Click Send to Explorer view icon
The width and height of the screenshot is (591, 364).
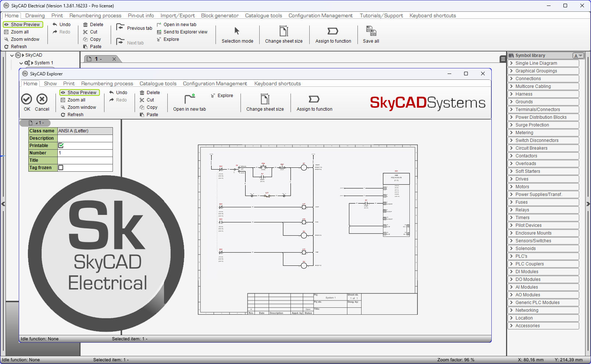[x=159, y=32]
